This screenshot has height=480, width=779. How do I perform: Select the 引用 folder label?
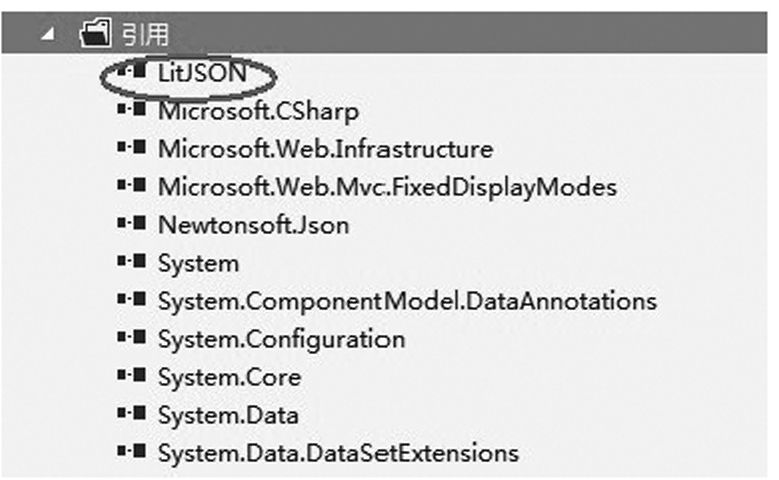click(145, 34)
